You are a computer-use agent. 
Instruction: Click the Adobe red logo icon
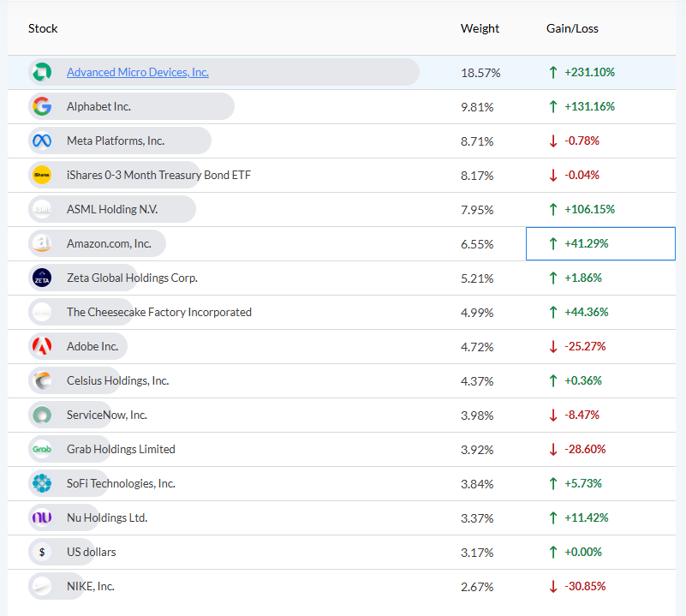coord(42,346)
